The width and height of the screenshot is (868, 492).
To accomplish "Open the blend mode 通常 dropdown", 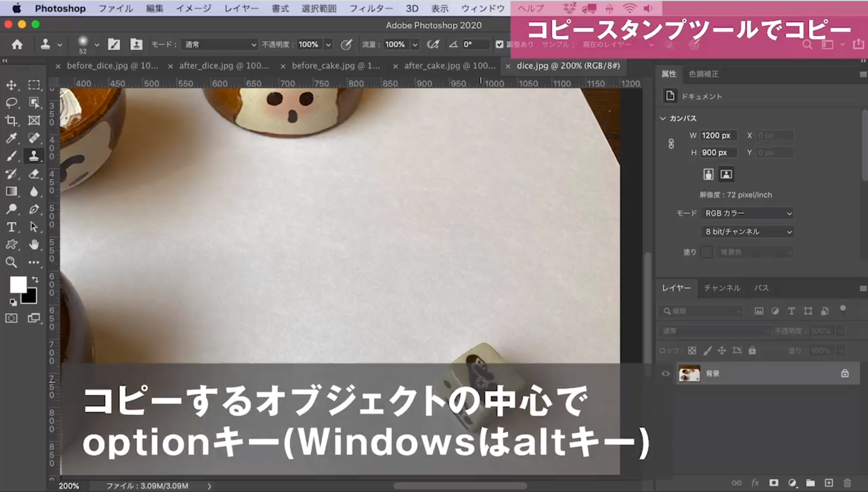I will (x=220, y=44).
